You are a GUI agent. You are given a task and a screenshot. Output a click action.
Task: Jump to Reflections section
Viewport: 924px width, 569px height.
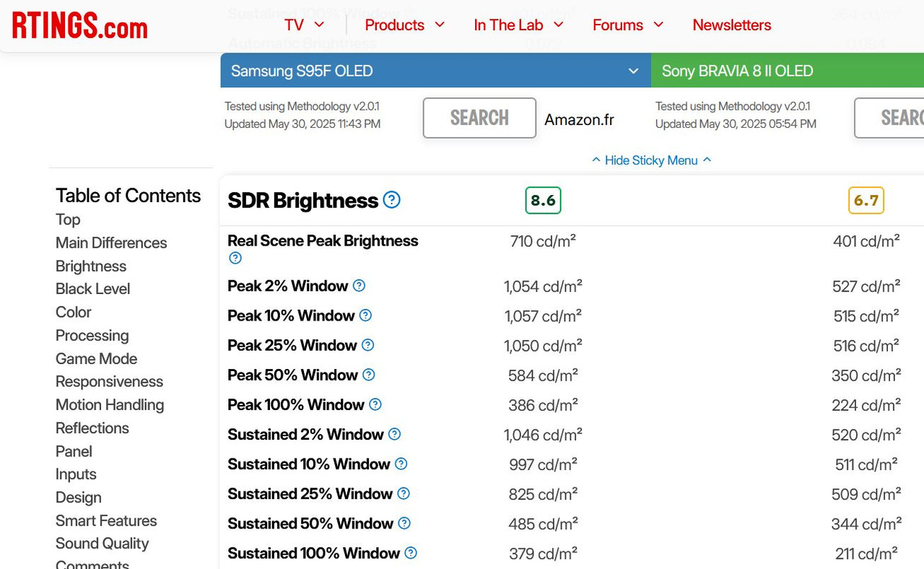click(x=92, y=427)
